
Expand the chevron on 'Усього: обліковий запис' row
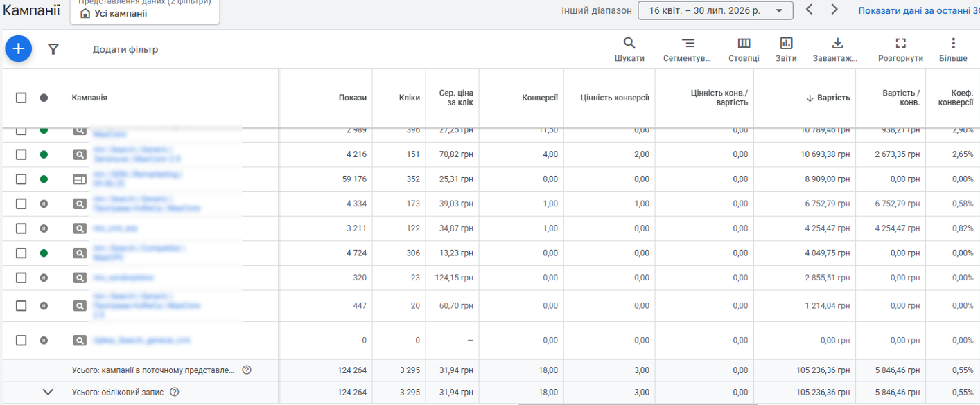48,392
